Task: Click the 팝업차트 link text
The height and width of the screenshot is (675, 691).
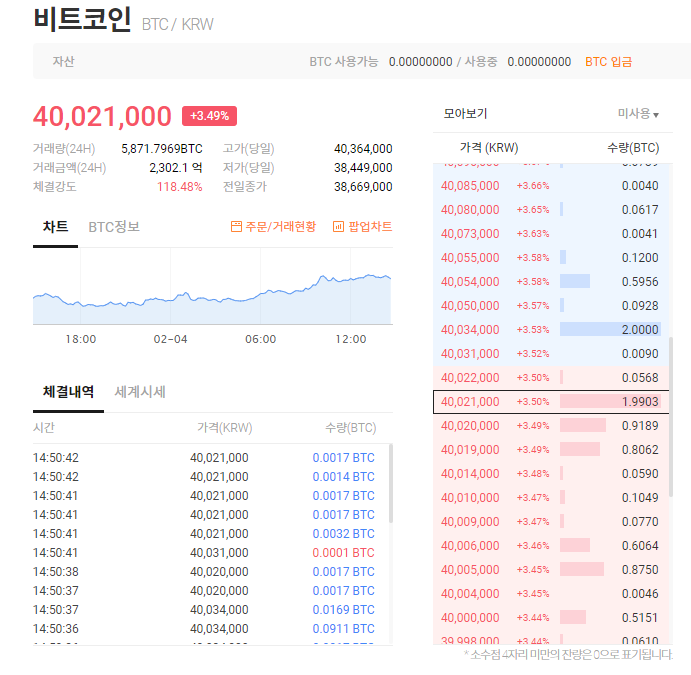Action: (370, 226)
